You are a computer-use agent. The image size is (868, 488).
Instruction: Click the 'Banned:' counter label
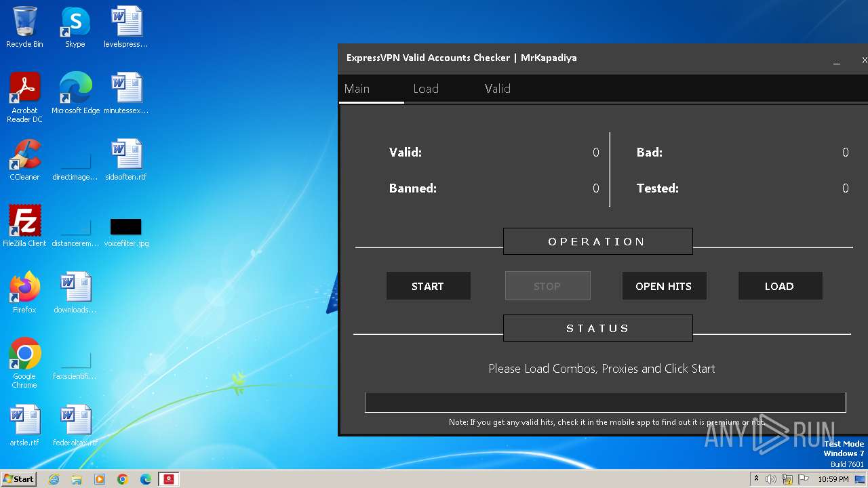[413, 188]
